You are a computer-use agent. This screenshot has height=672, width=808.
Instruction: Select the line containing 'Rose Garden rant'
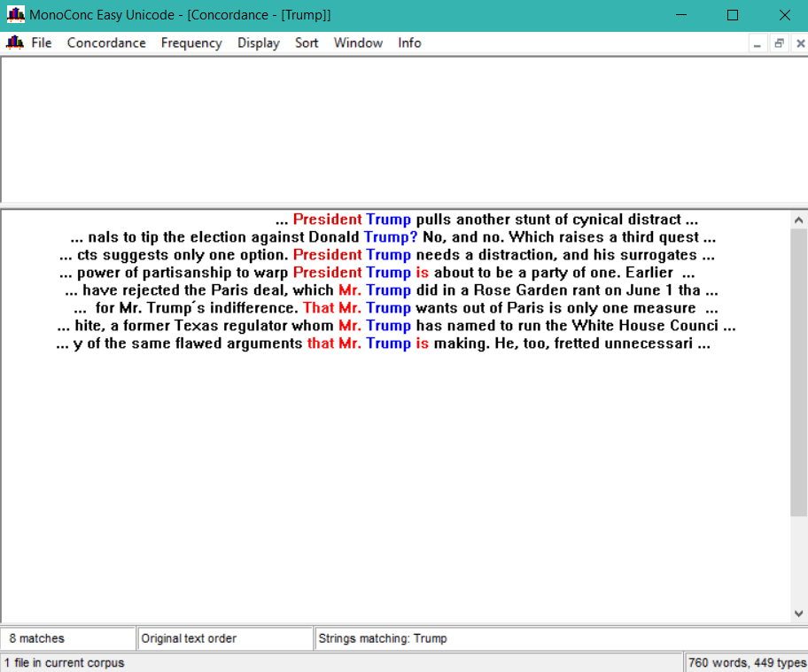pyautogui.click(x=391, y=290)
